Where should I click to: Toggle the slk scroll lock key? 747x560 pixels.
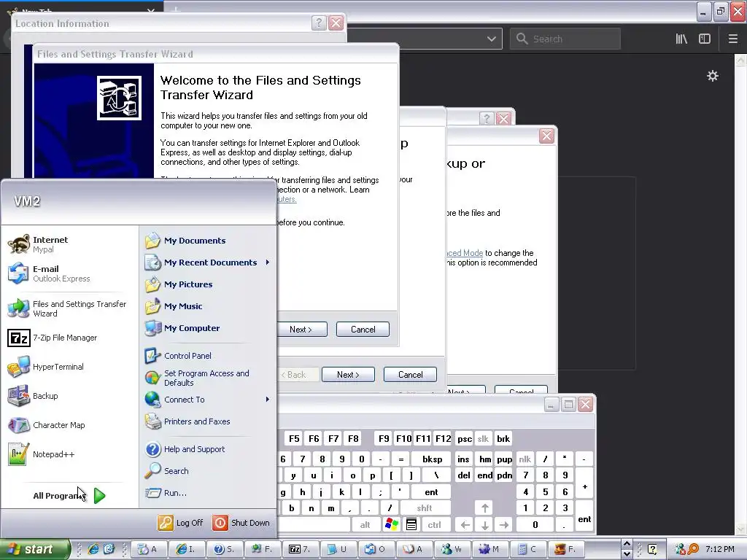(483, 438)
